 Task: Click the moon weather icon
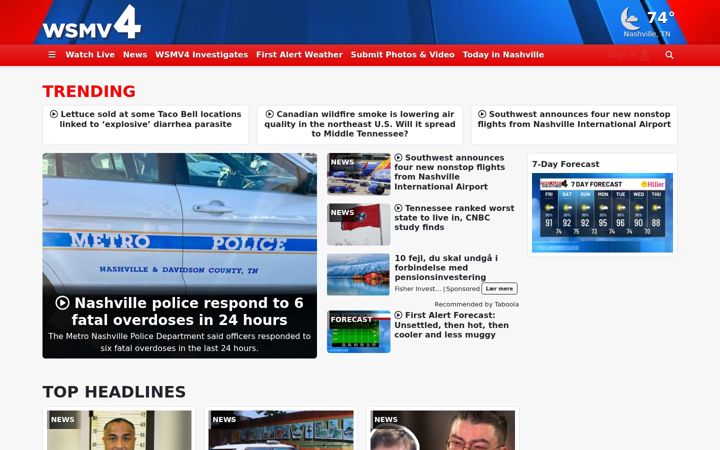(x=630, y=19)
